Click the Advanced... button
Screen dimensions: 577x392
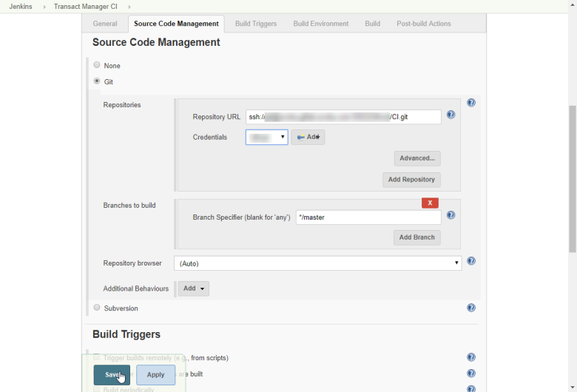point(417,158)
